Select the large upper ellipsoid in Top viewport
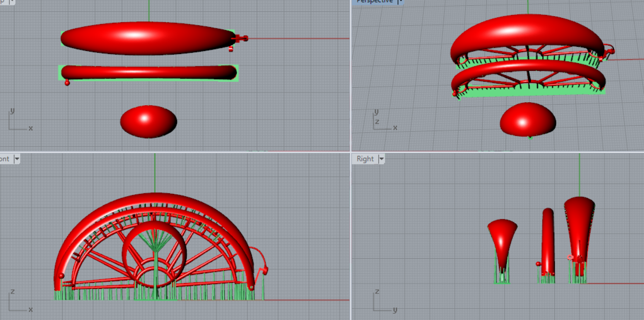 (145, 39)
